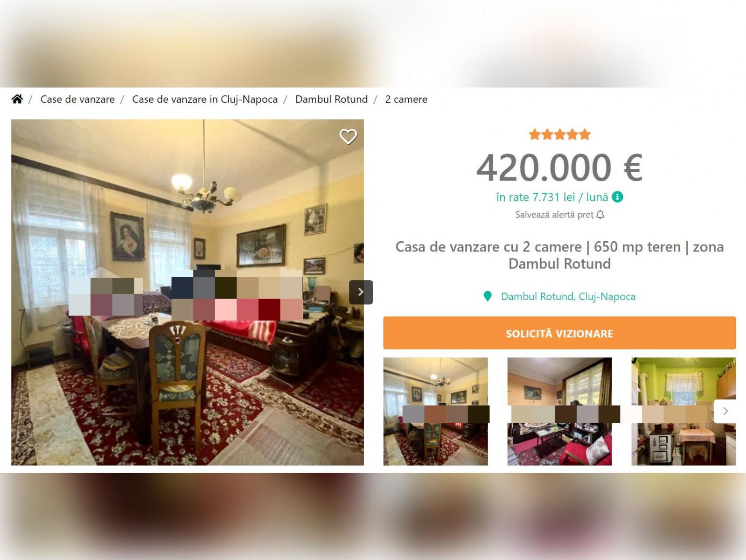Screen dimensions: 746x560
Task: Open 'Dambul Rotund, Cluj-Napoca' location link
Action: click(568, 296)
